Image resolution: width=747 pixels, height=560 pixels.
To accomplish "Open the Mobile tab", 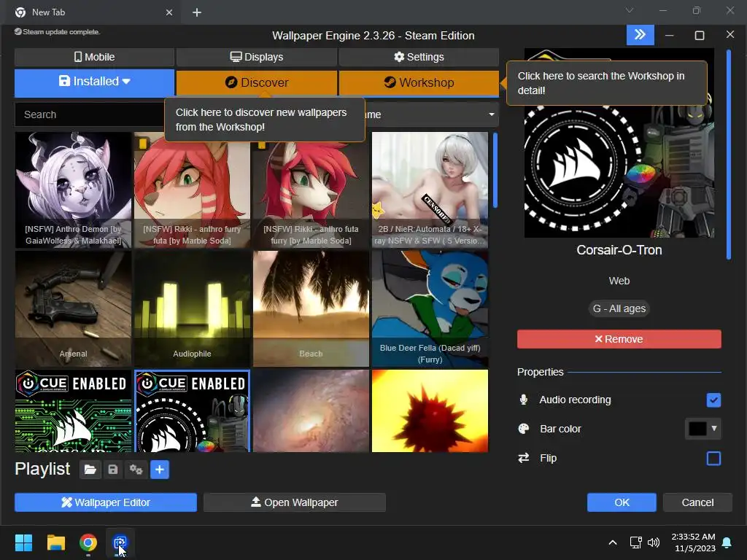I will coord(94,57).
